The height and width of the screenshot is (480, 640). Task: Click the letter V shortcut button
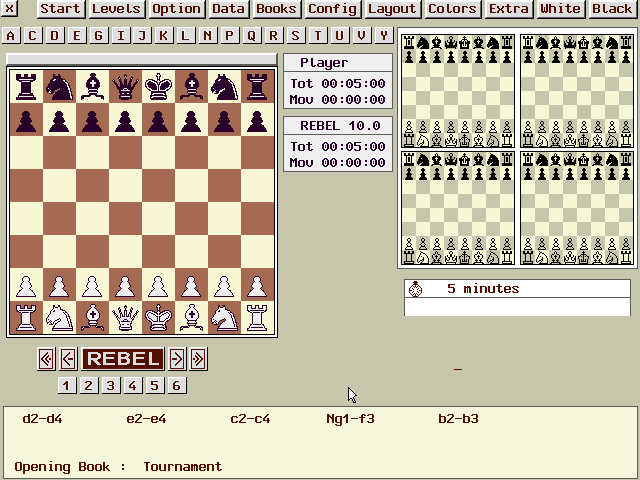361,36
